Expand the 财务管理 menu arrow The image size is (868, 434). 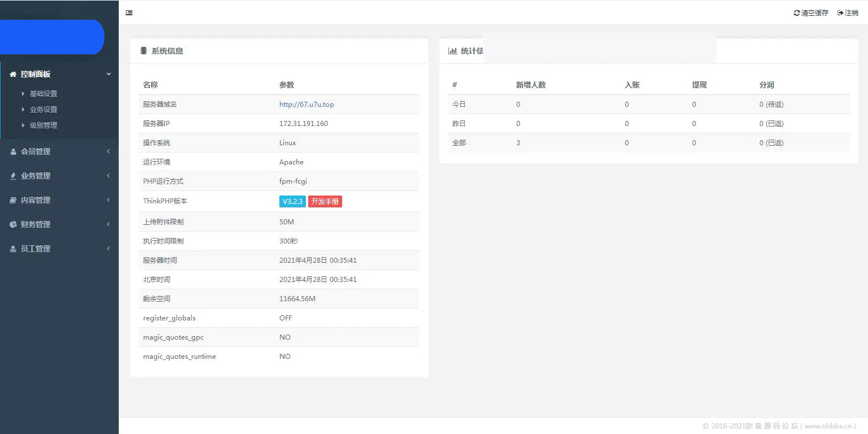coord(108,224)
